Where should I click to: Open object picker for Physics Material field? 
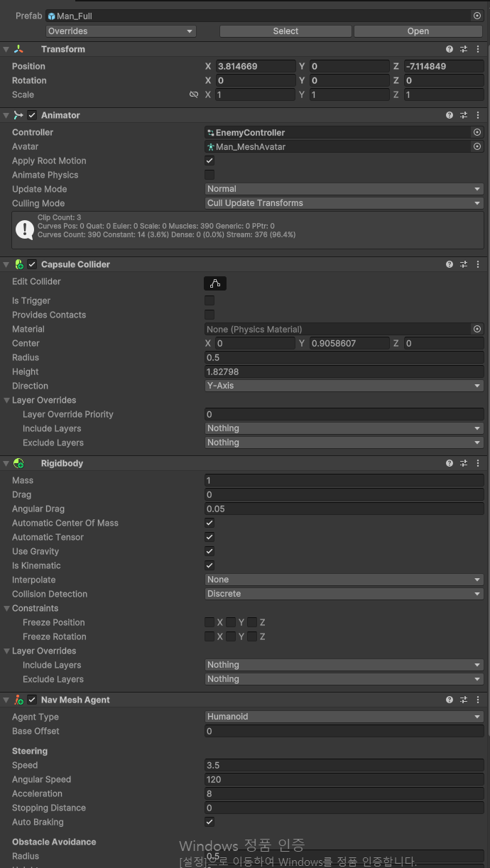point(477,329)
